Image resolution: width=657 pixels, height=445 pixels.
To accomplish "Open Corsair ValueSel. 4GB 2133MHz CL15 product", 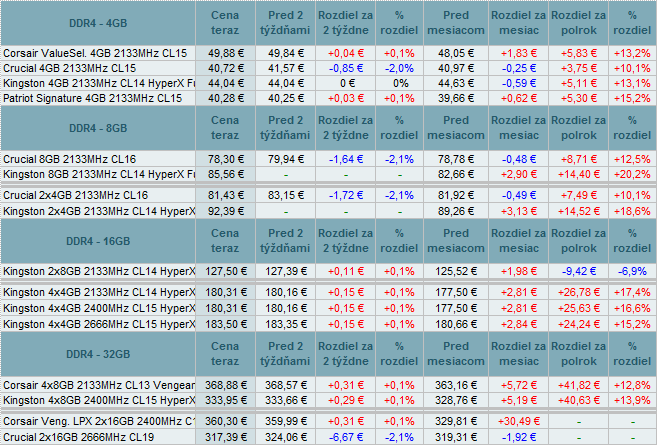I will (x=94, y=52).
